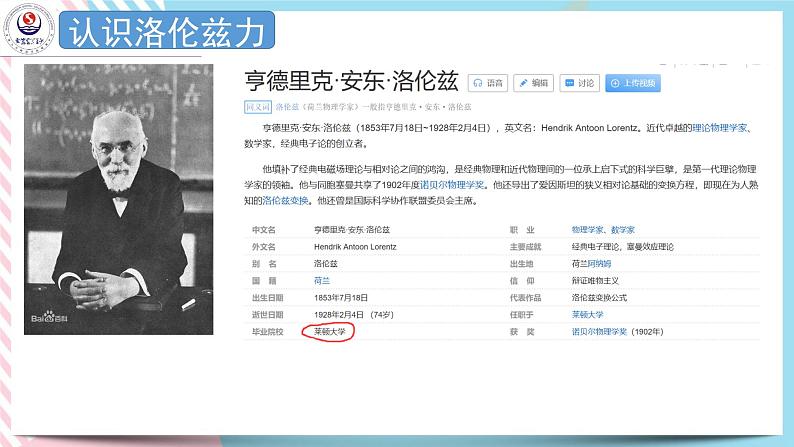The width and height of the screenshot is (794, 447).
Task: Click 诺贝尔物理学奖 link in 获奖 row
Action: [599, 331]
